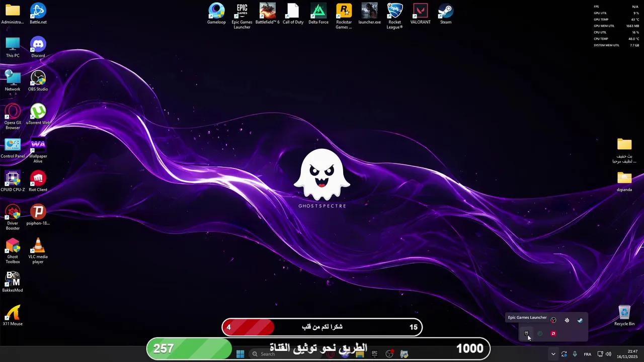Click the OBS icon in tray overflow
The width and height of the screenshot is (644, 362).
pos(553,320)
